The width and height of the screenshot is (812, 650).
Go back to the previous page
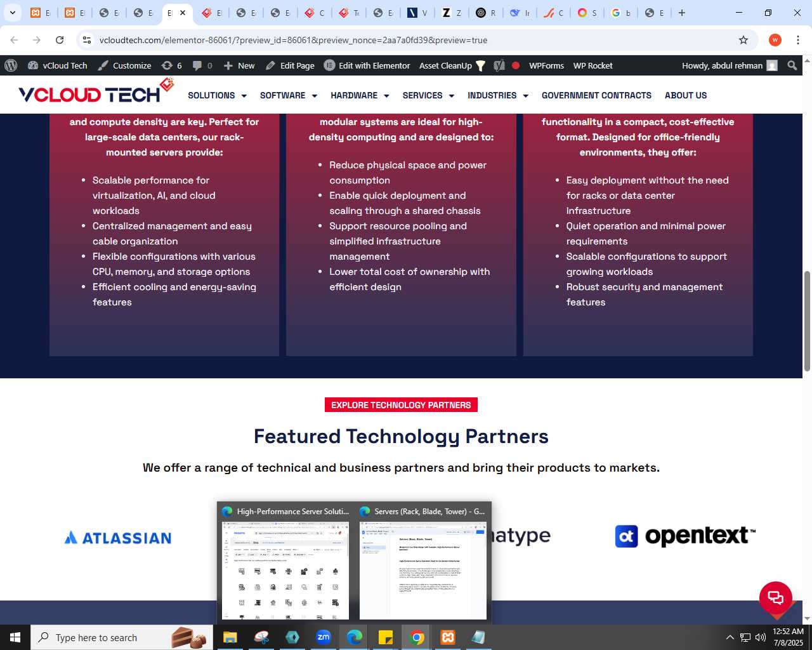(14, 40)
